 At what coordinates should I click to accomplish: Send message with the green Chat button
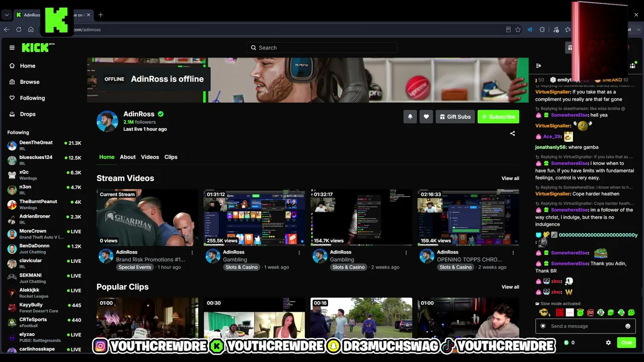click(x=626, y=342)
